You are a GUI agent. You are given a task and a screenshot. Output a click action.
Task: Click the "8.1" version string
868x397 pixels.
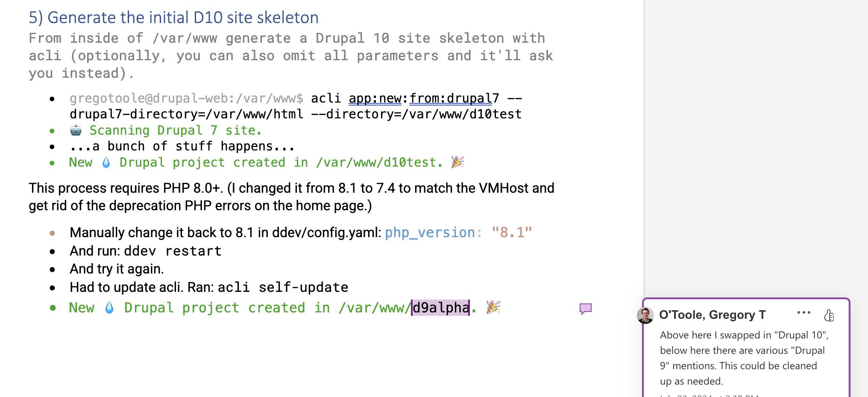click(x=512, y=232)
